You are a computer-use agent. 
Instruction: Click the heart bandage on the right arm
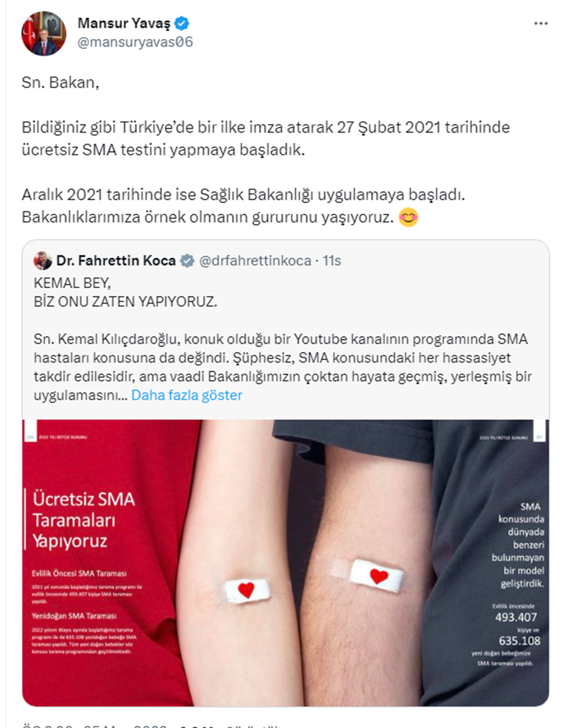tap(378, 576)
